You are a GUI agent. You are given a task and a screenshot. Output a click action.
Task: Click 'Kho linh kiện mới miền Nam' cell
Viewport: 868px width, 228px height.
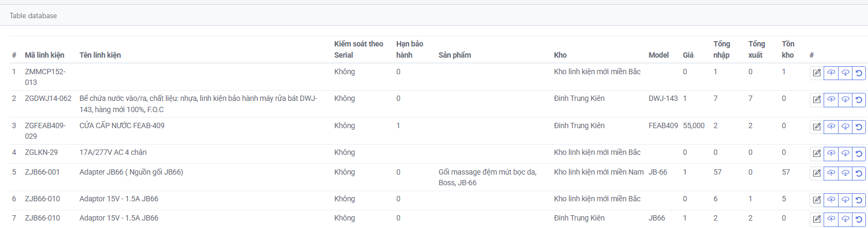point(598,172)
